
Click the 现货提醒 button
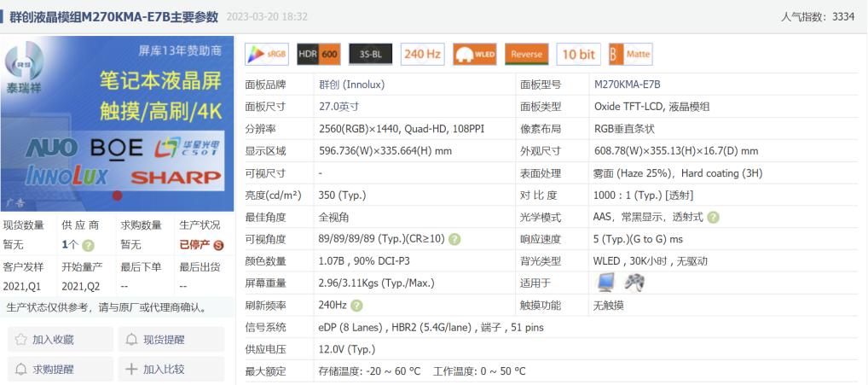tap(171, 340)
